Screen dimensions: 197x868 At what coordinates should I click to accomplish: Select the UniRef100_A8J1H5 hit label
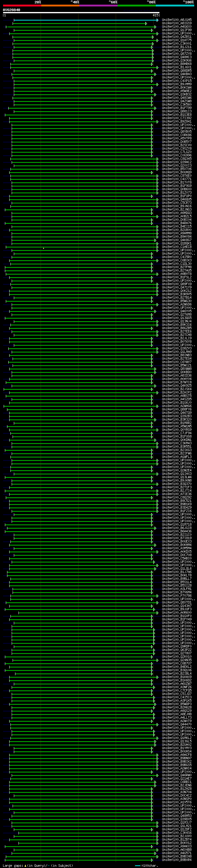(177, 20)
